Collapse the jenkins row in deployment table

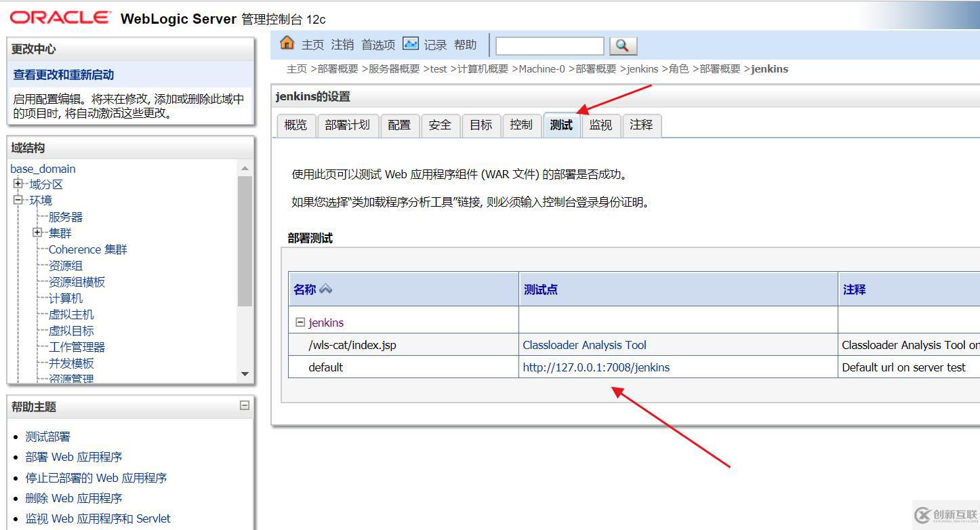[x=300, y=323]
